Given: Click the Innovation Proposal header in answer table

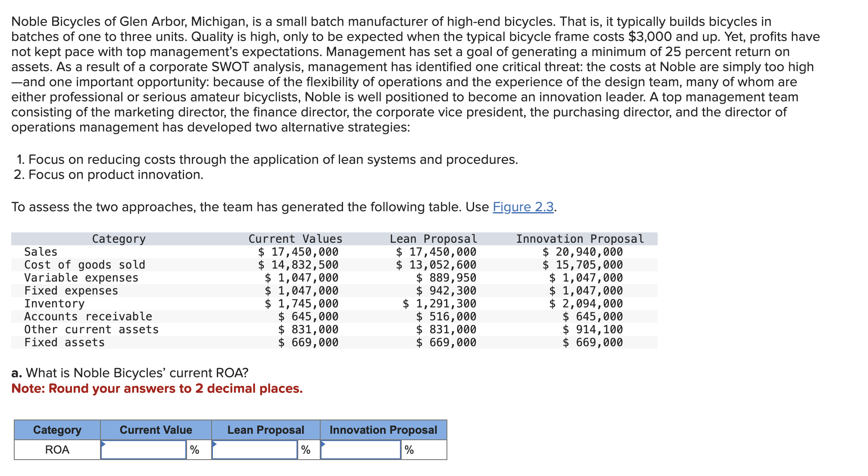Looking at the screenshot, I should 383,430.
